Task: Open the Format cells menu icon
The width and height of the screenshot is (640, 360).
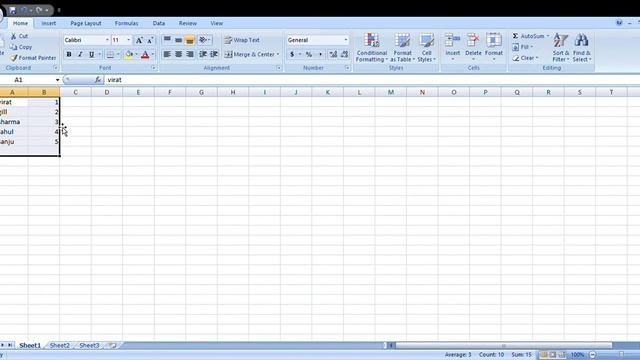Action: pyautogui.click(x=494, y=41)
